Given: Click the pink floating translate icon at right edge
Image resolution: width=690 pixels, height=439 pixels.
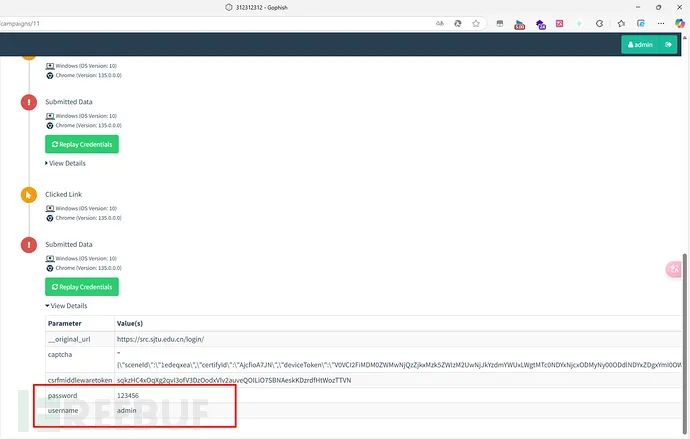Looking at the screenshot, I should pos(674,269).
